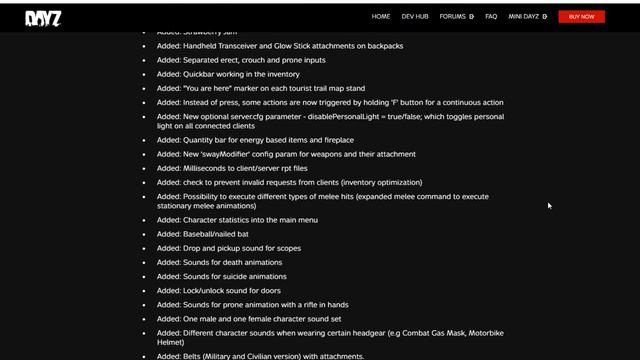The width and height of the screenshot is (640, 360).
Task: Click the 'One male and one female character sound set' line
Action: pos(249,319)
